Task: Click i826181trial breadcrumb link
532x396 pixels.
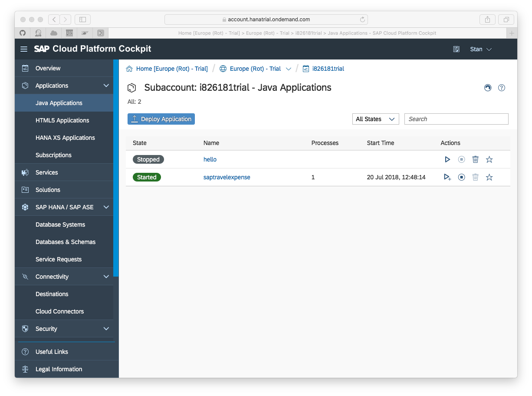Action: (x=328, y=69)
